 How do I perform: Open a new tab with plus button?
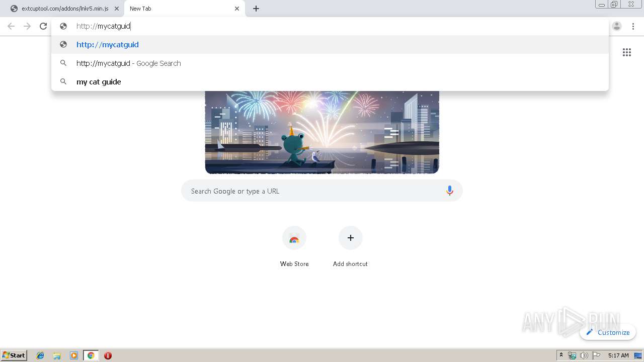(256, 9)
